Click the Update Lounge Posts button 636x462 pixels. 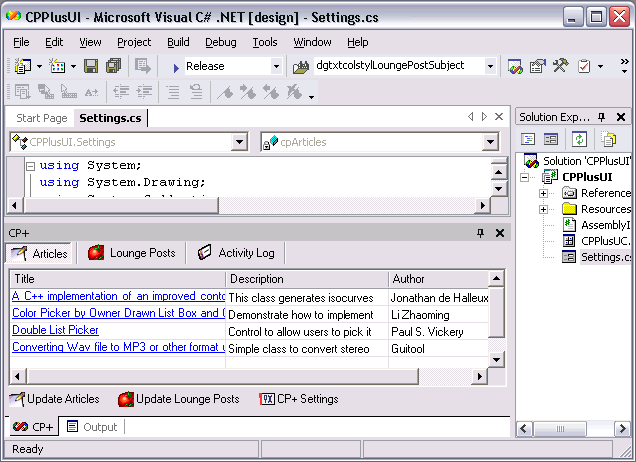[x=179, y=399]
